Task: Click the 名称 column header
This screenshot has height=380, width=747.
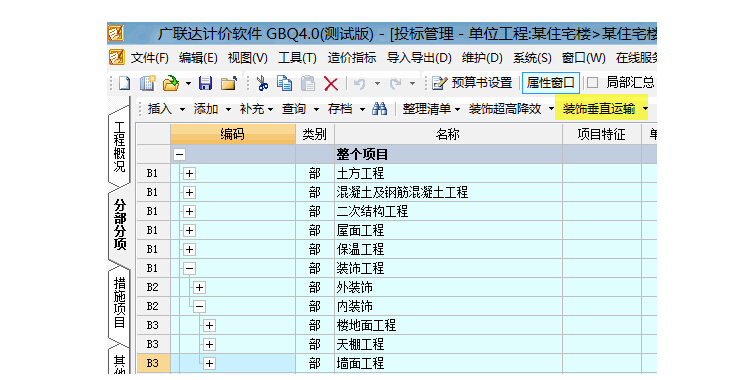Action: [448, 134]
